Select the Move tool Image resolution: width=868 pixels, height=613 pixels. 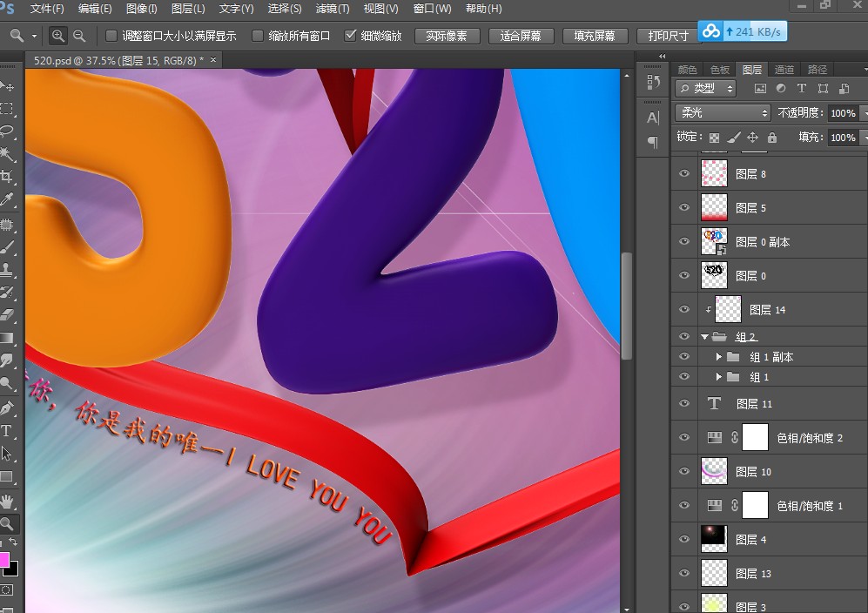(7, 86)
